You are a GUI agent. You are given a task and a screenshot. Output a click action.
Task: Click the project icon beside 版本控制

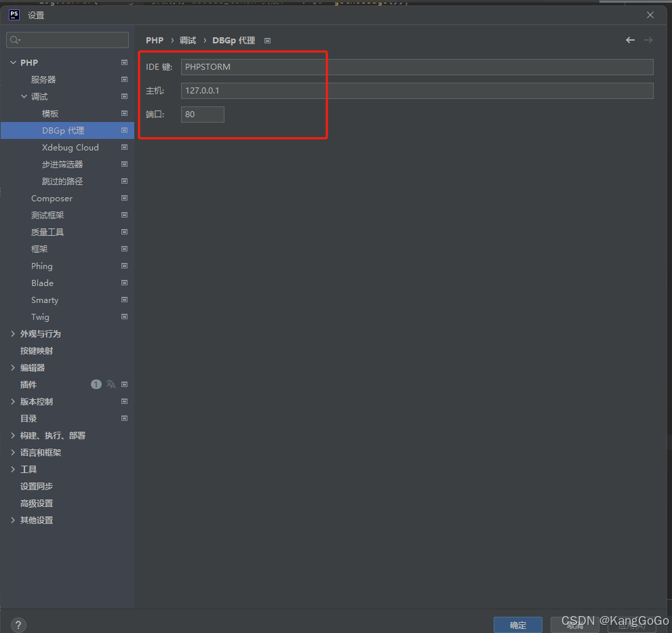click(x=124, y=401)
